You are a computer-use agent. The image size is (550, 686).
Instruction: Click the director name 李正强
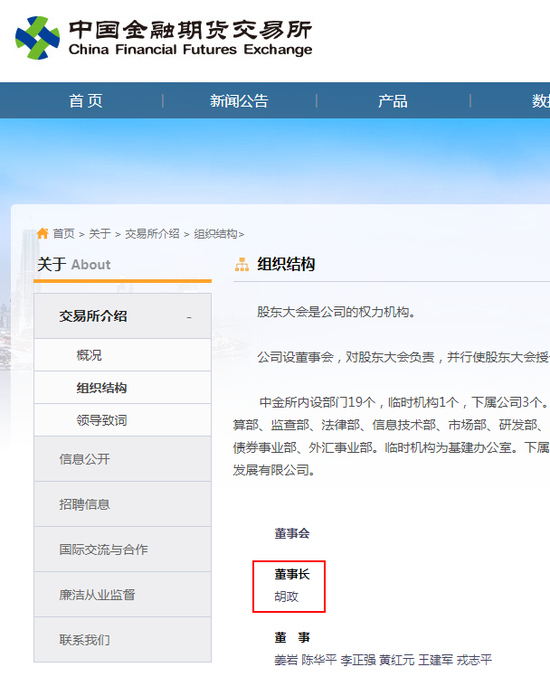click(x=358, y=660)
